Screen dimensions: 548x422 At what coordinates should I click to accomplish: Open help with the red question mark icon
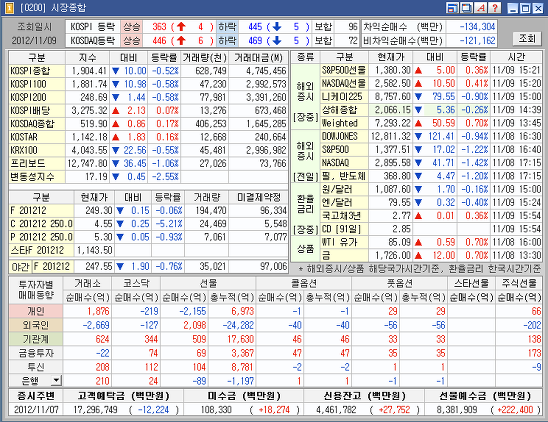pos(495,8)
